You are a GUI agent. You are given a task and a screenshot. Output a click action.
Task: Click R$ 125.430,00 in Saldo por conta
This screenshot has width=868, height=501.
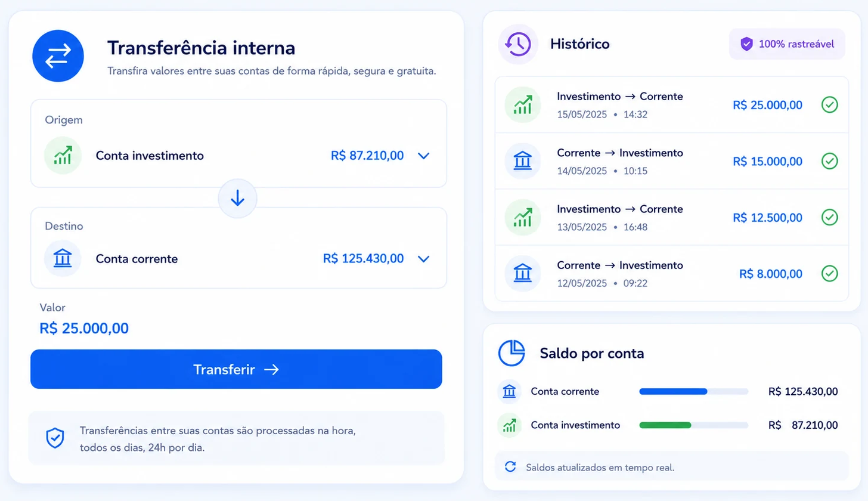point(804,392)
